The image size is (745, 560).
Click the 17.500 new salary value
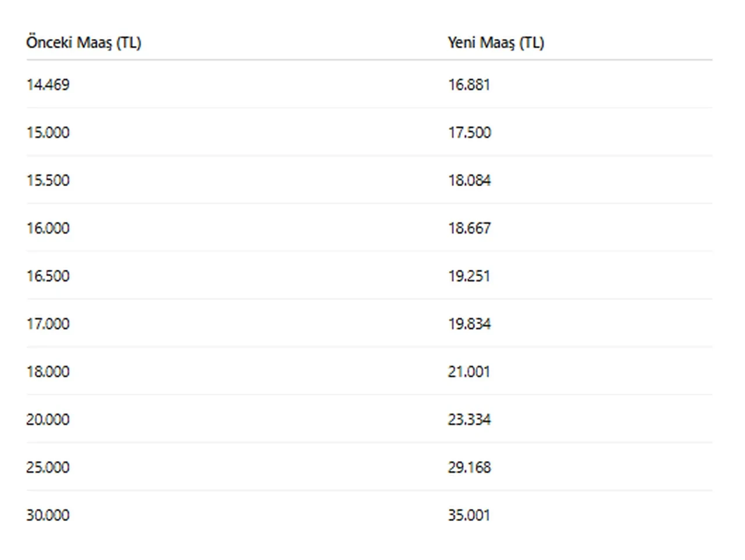click(470, 133)
